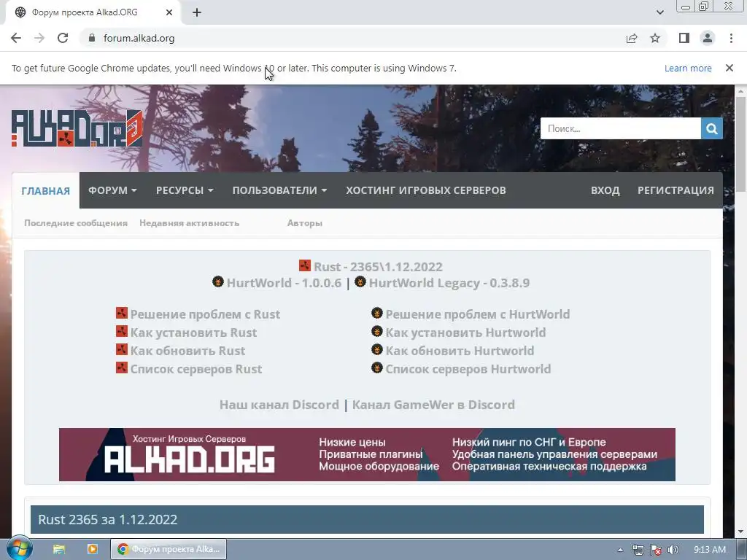Dismiss the Chrome update notification
This screenshot has width=747, height=560.
[x=729, y=68]
